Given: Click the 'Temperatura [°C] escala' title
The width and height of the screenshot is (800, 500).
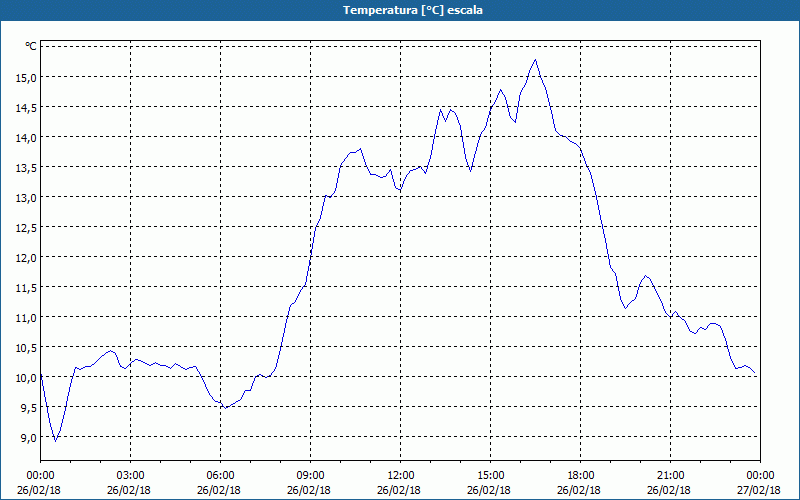Looking at the screenshot, I should (x=413, y=10).
